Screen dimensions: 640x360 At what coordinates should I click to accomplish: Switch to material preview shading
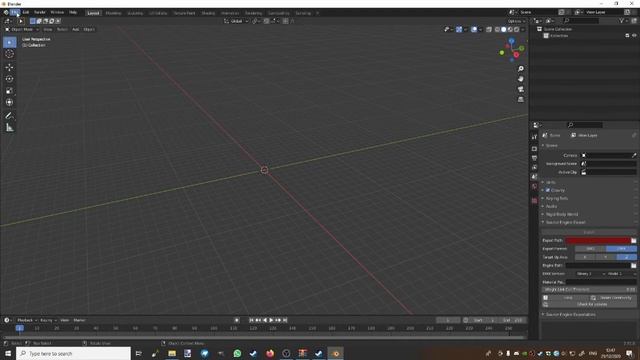coord(510,29)
